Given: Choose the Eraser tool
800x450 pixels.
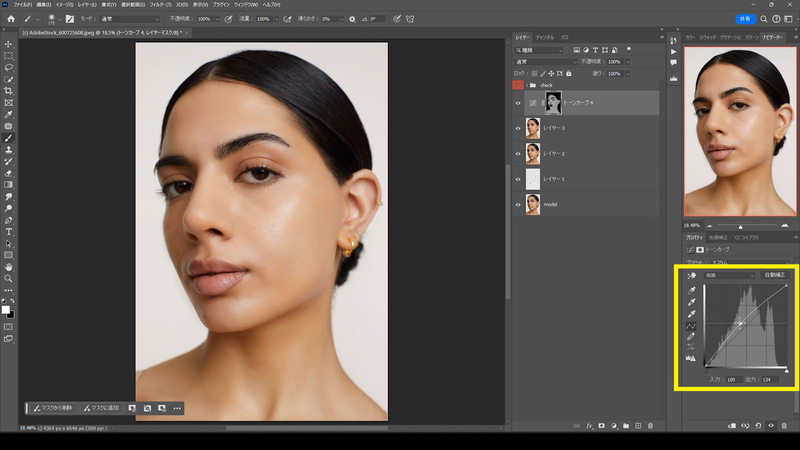Looking at the screenshot, I should click(x=9, y=173).
